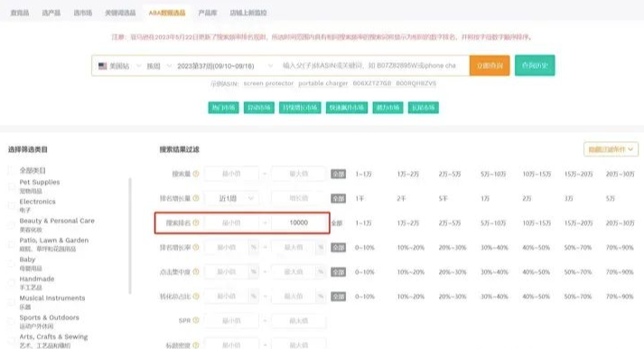Click SPR minimum value input
Viewport: 644px width, 349px height.
click(x=231, y=321)
